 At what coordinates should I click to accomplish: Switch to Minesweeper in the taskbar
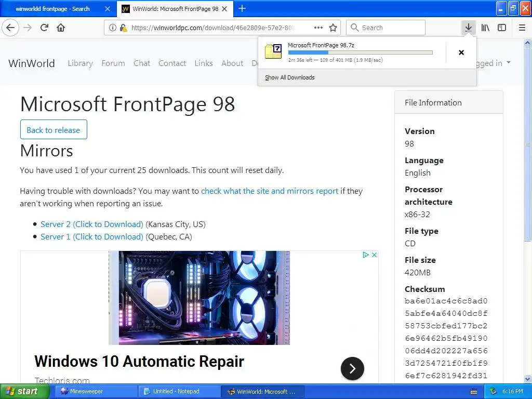pyautogui.click(x=96, y=392)
